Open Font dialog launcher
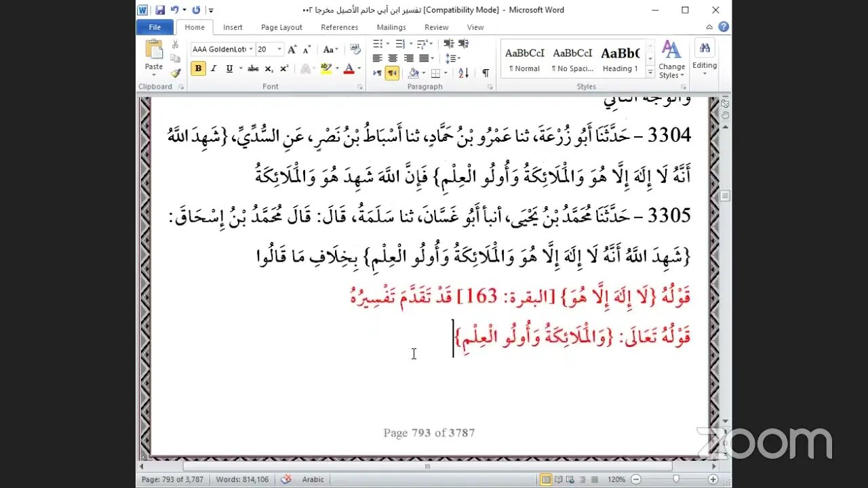 [359, 87]
